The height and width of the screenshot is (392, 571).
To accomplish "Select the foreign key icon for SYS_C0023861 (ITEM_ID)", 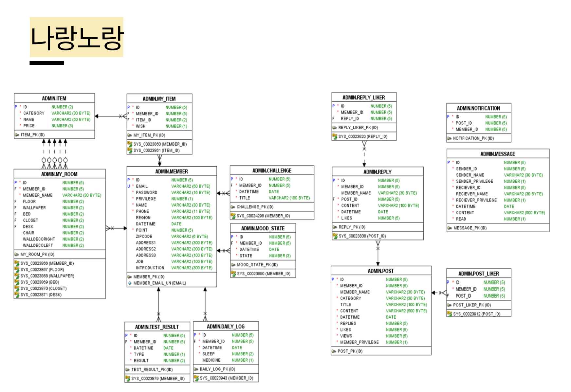I will pyautogui.click(x=130, y=151).
